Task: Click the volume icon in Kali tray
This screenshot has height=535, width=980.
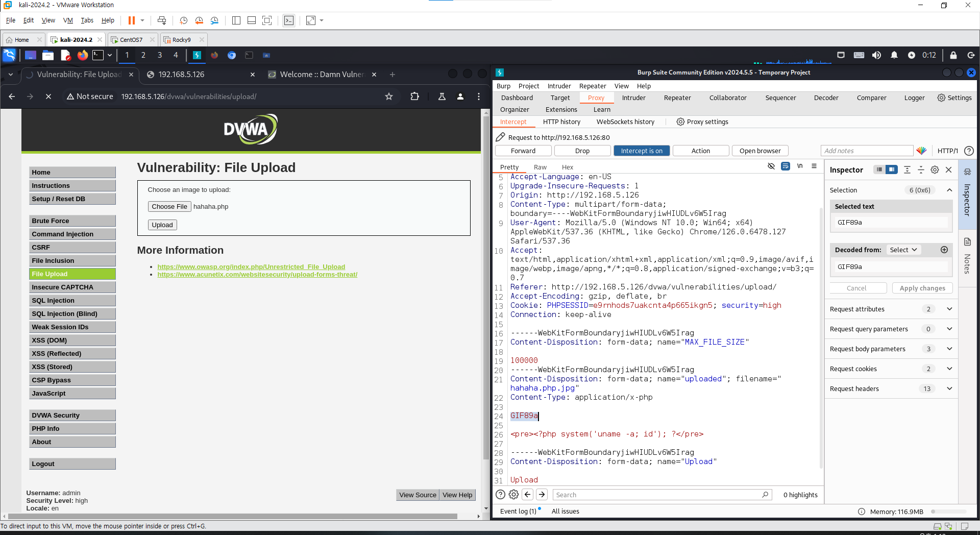Action: pos(876,55)
